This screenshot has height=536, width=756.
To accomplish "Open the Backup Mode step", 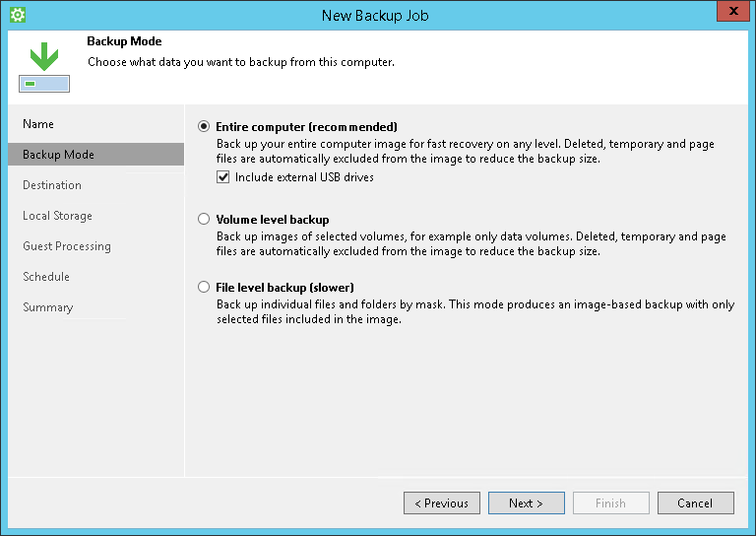I will pyautogui.click(x=58, y=155).
